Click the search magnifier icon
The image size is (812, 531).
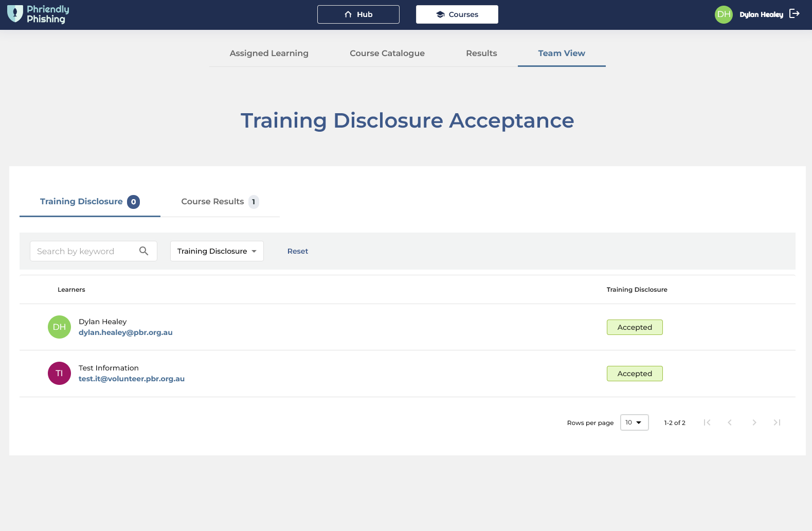144,251
